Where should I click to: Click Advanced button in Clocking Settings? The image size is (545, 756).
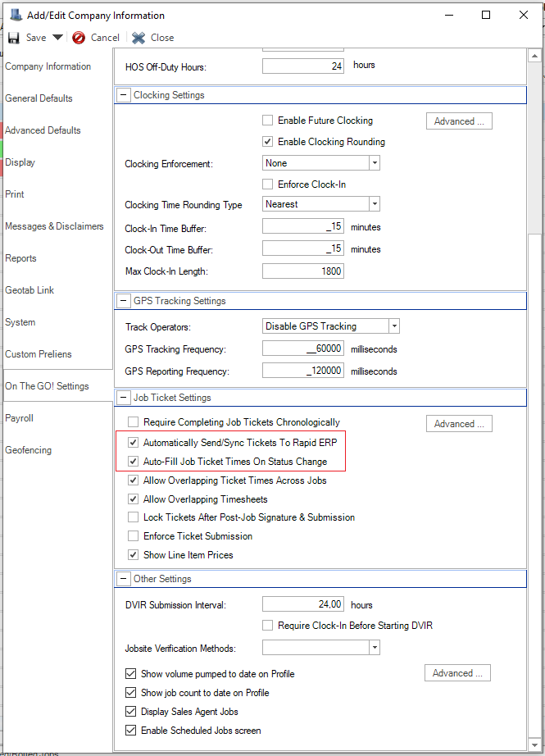[459, 121]
